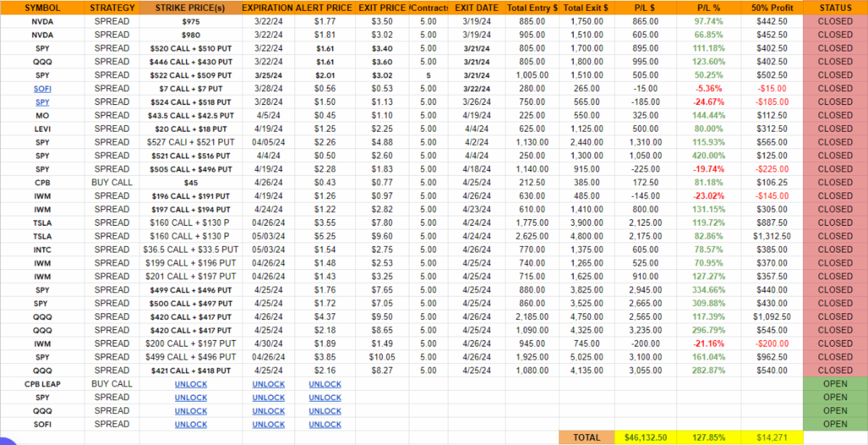Click the orange TOTAL label cell

(587, 438)
